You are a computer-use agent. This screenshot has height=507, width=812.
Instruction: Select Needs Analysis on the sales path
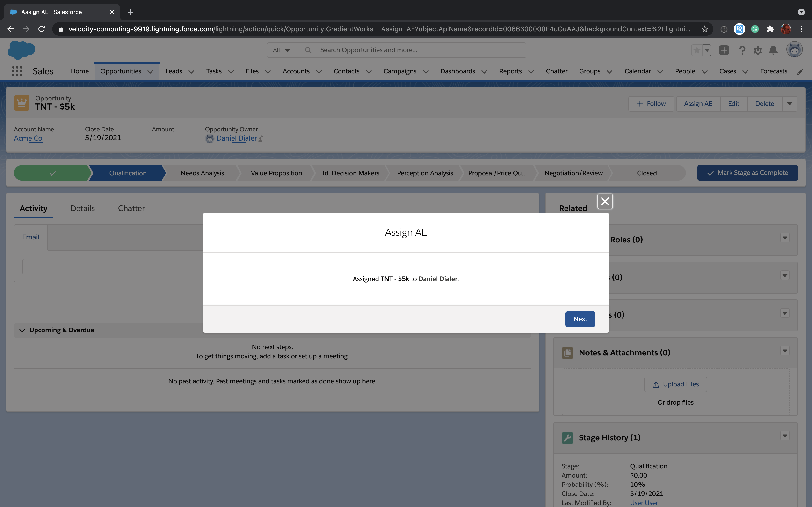pos(202,173)
